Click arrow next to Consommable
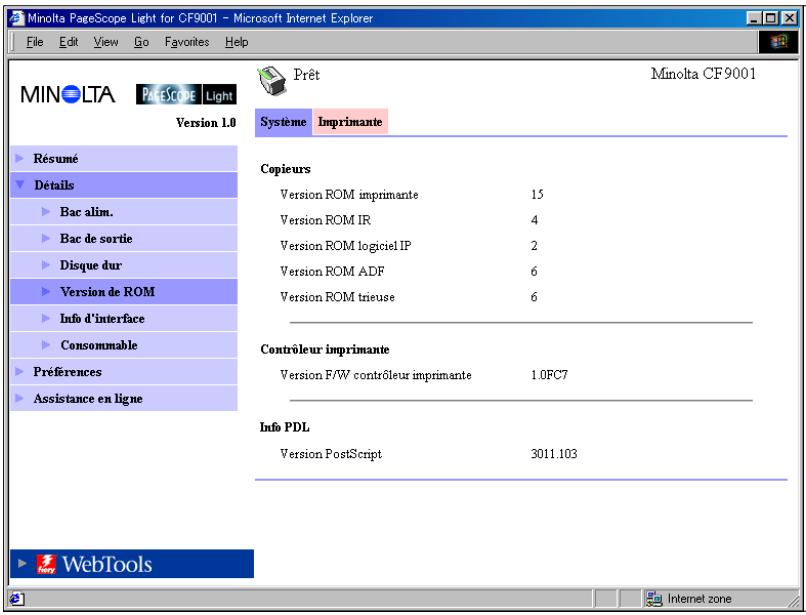The width and height of the screenshot is (806, 615). point(46,345)
